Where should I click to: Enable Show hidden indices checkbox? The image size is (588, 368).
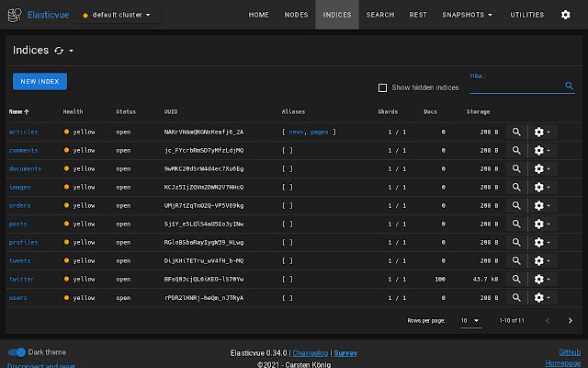click(383, 87)
